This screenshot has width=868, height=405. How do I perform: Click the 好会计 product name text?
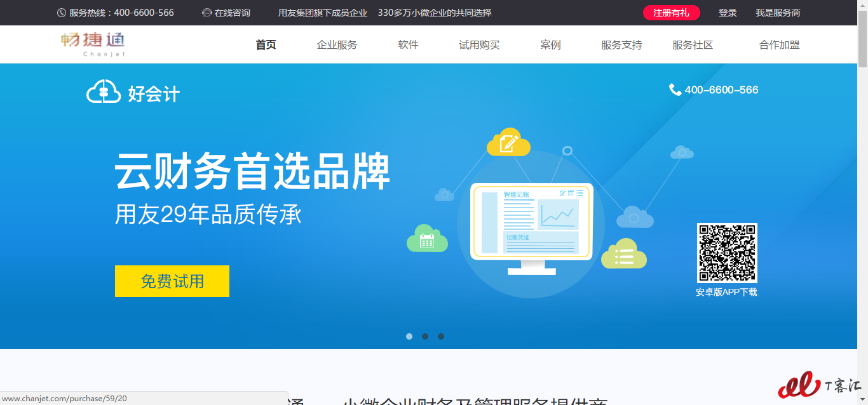[x=154, y=95]
